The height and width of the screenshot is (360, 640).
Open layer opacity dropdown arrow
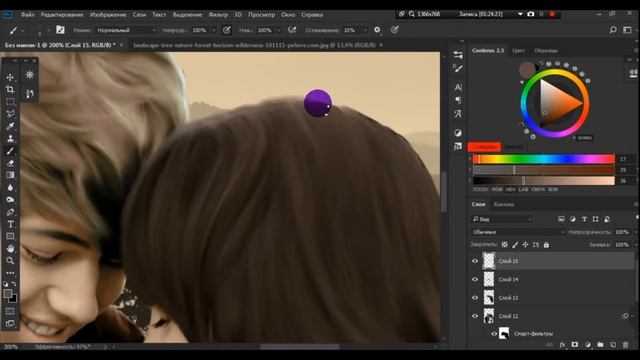coord(635,232)
